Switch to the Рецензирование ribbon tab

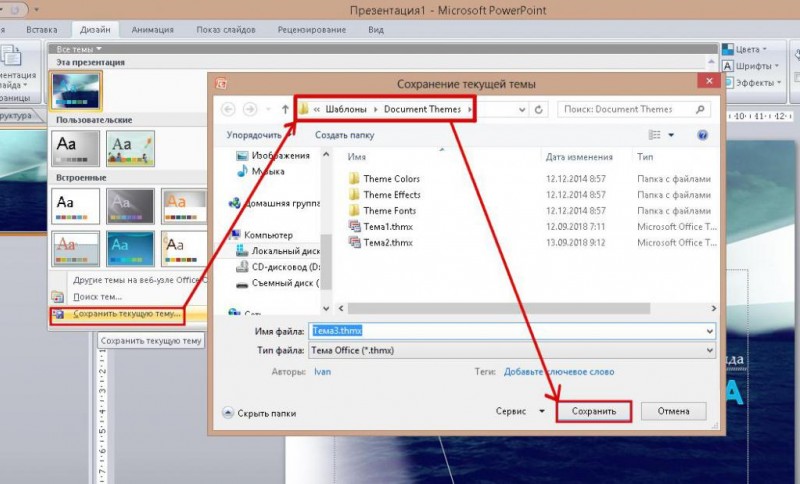[312, 30]
